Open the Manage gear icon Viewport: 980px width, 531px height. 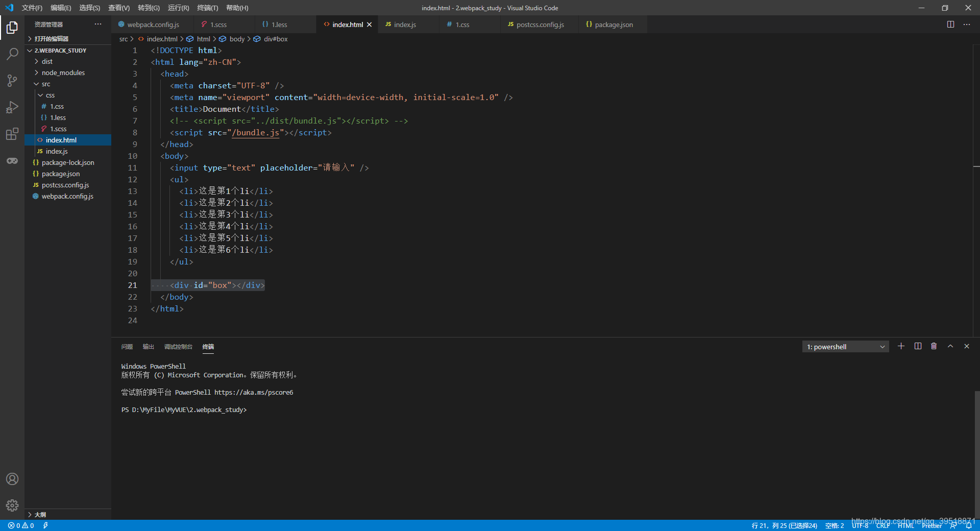[12, 505]
